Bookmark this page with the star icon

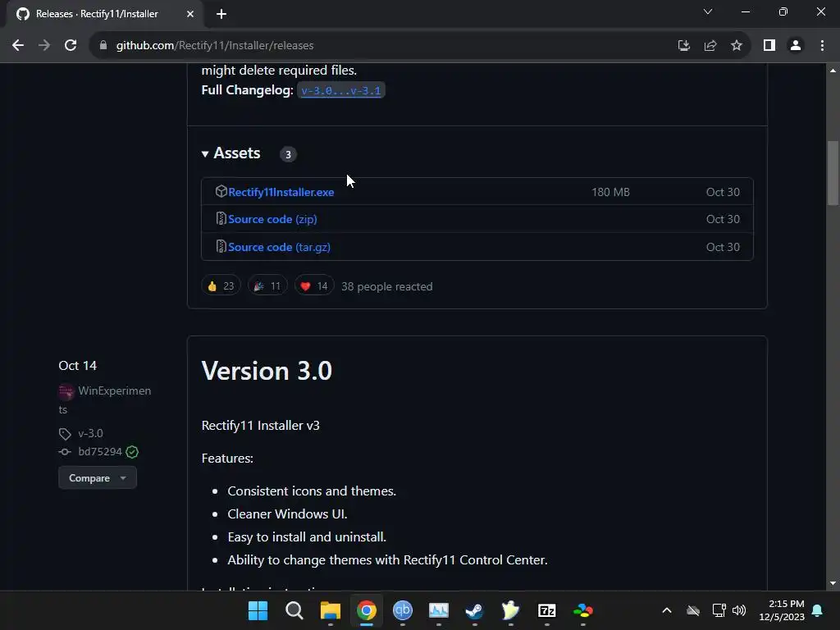(737, 46)
